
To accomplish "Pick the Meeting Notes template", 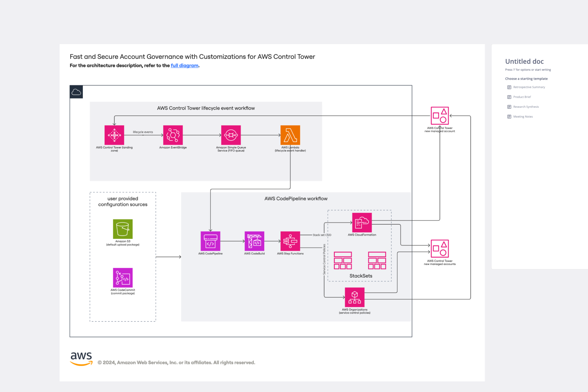I will coord(523,117).
